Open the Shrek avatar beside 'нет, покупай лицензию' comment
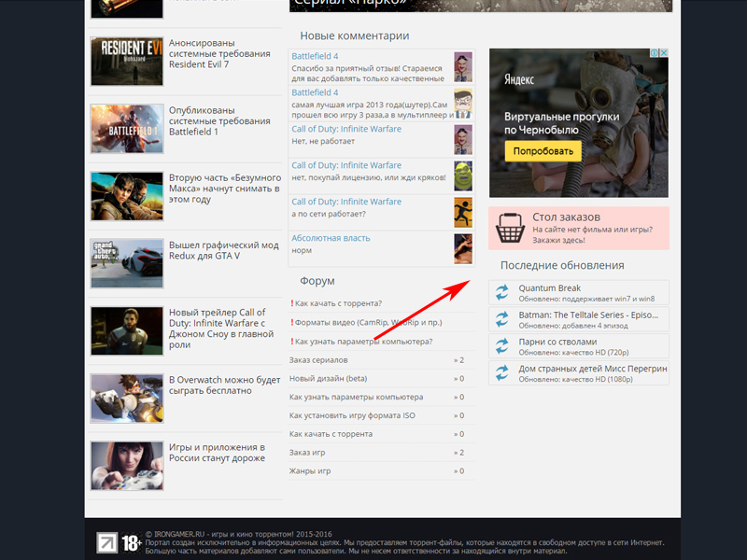 pyautogui.click(x=463, y=176)
